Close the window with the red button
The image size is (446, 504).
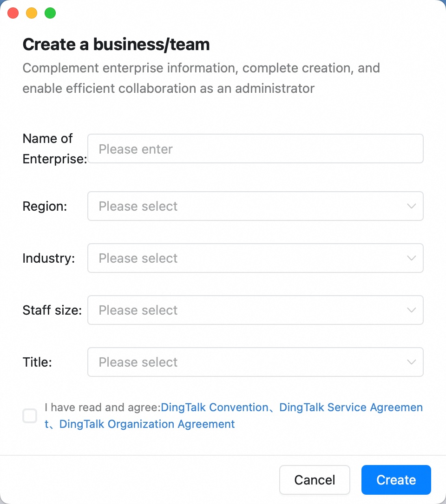click(13, 13)
